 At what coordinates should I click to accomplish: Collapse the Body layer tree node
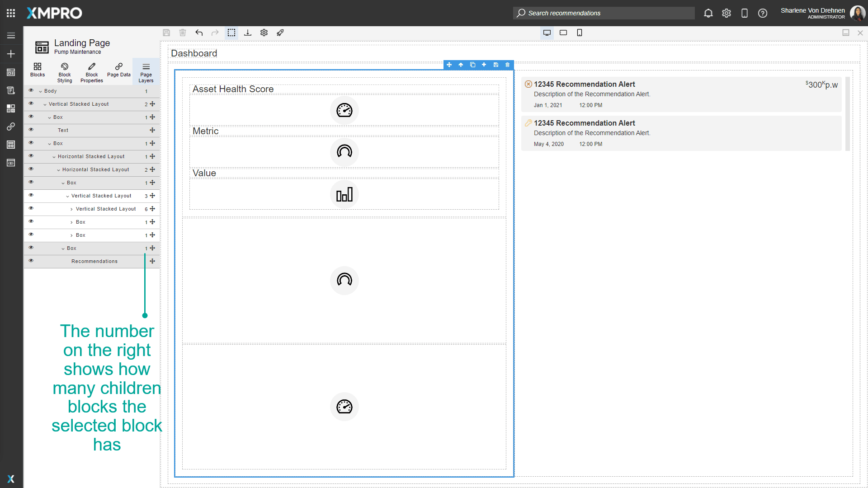pos(41,91)
